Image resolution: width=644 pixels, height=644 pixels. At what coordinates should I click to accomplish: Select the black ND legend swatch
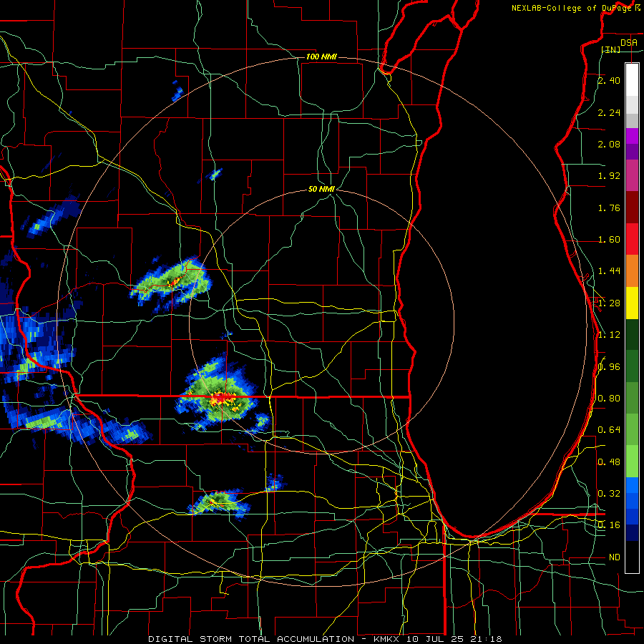pyautogui.click(x=632, y=557)
